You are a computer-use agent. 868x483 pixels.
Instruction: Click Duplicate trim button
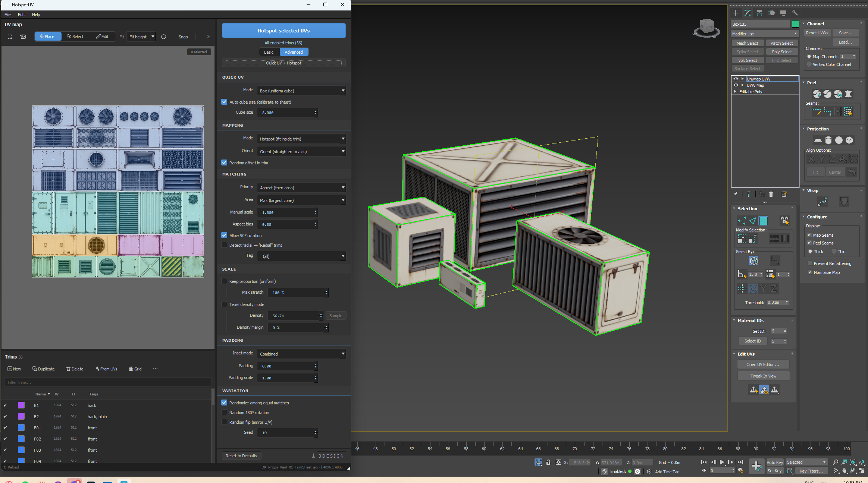[x=44, y=369]
